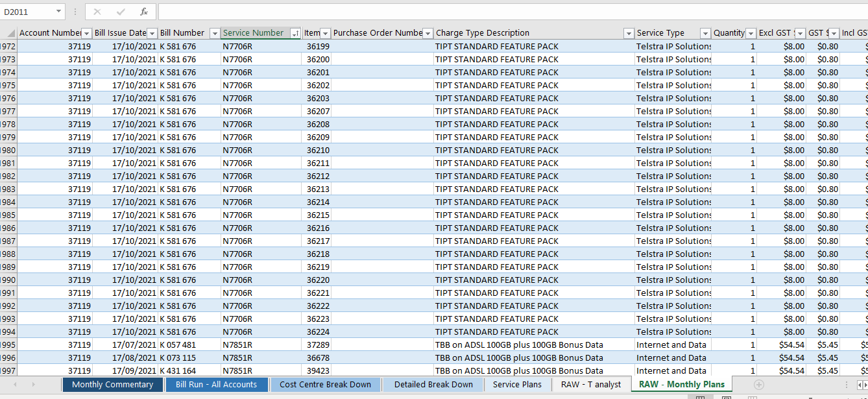Select item cell 36678
This screenshot has height=399, width=868.
[x=317, y=357]
